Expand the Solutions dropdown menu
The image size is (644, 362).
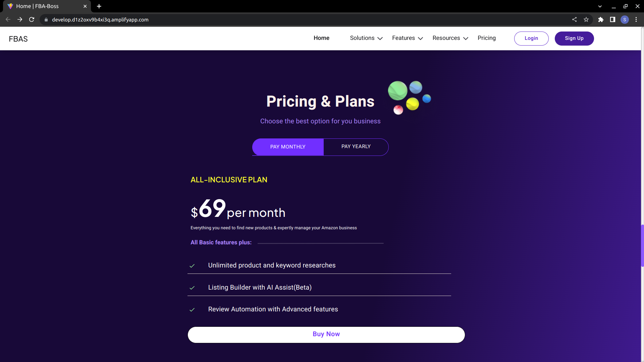click(x=366, y=38)
